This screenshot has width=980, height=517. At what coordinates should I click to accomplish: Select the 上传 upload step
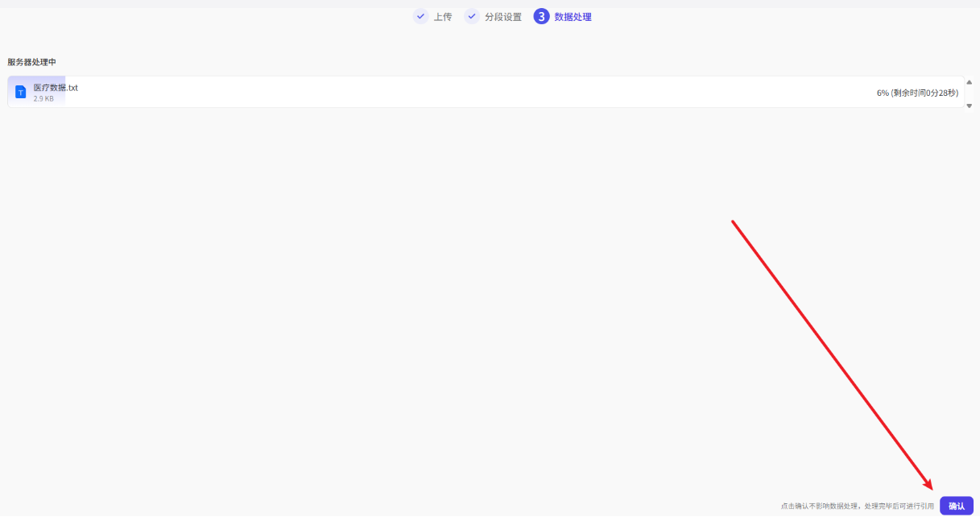tap(443, 17)
